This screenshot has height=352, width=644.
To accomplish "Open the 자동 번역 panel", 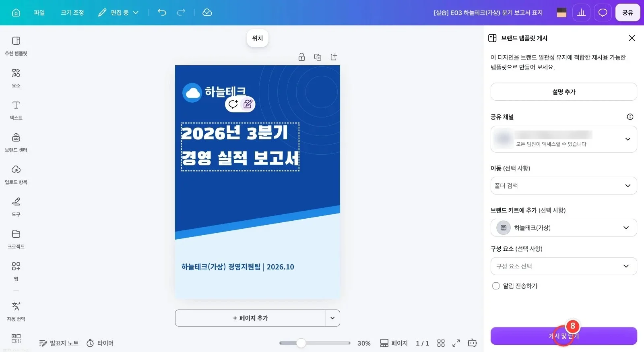I will coord(16,312).
